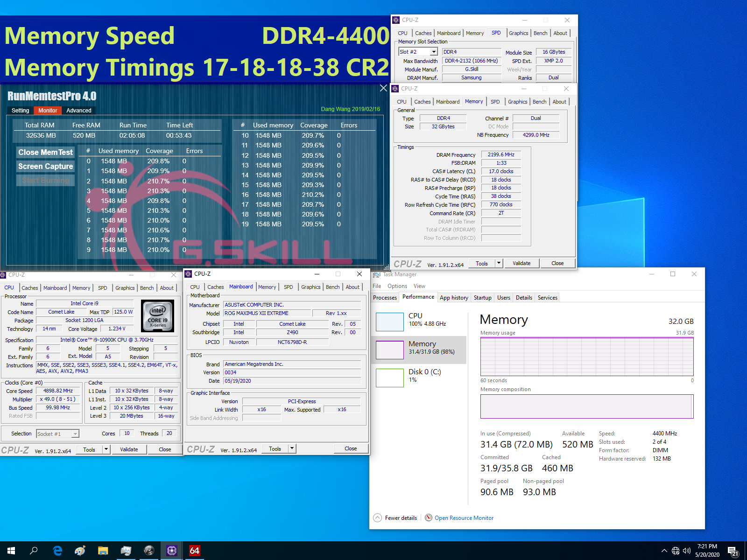Open Resource Monitor from Task Manager
747x560 pixels.
464,518
